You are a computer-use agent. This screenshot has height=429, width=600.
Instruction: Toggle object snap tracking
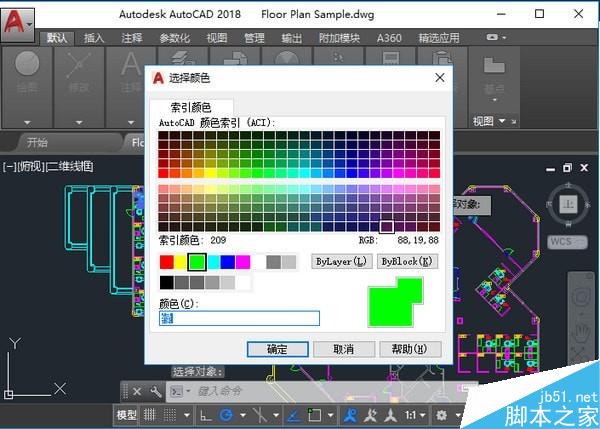[293, 415]
